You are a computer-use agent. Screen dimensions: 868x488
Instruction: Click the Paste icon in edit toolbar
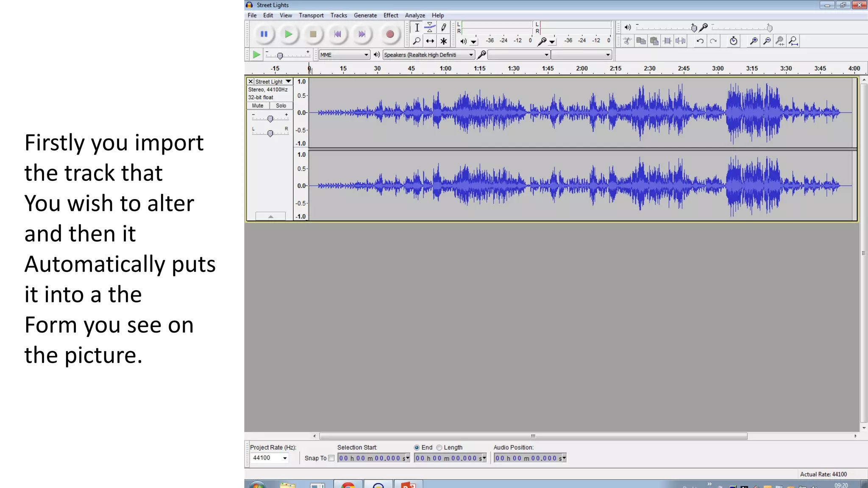point(654,41)
